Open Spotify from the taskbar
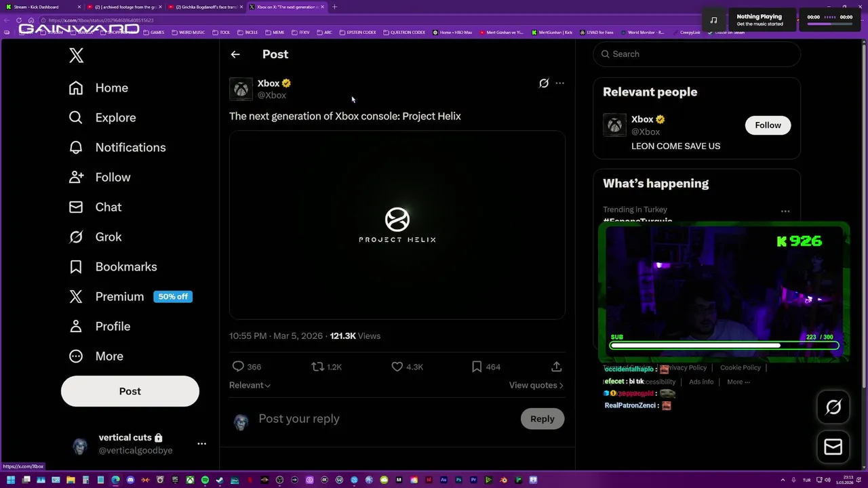Image resolution: width=868 pixels, height=488 pixels. click(x=205, y=480)
